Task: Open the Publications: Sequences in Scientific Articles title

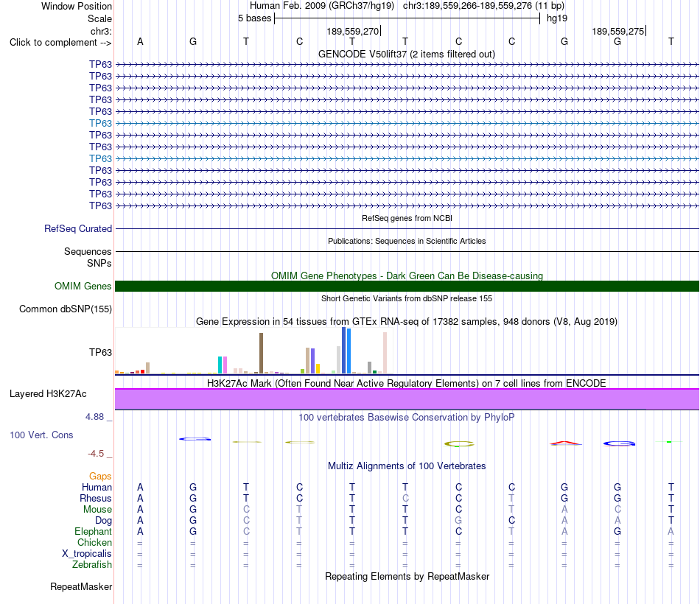Action: tap(407, 241)
